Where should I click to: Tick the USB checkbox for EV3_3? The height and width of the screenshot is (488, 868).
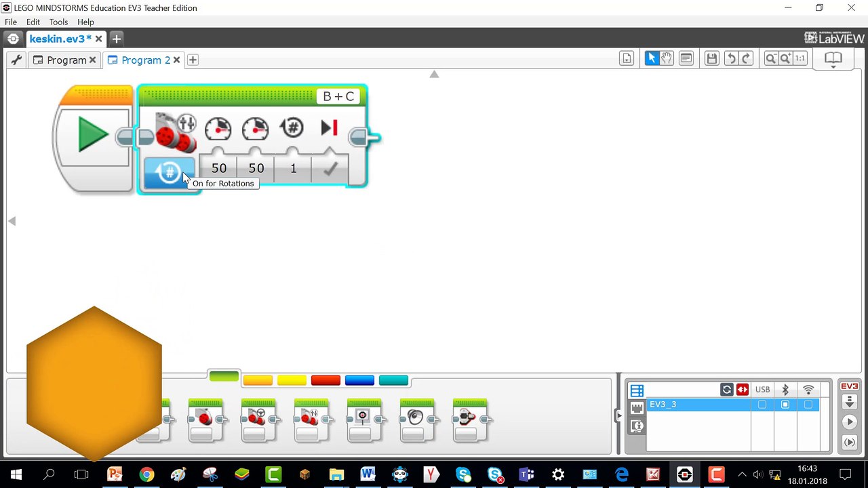(x=762, y=405)
